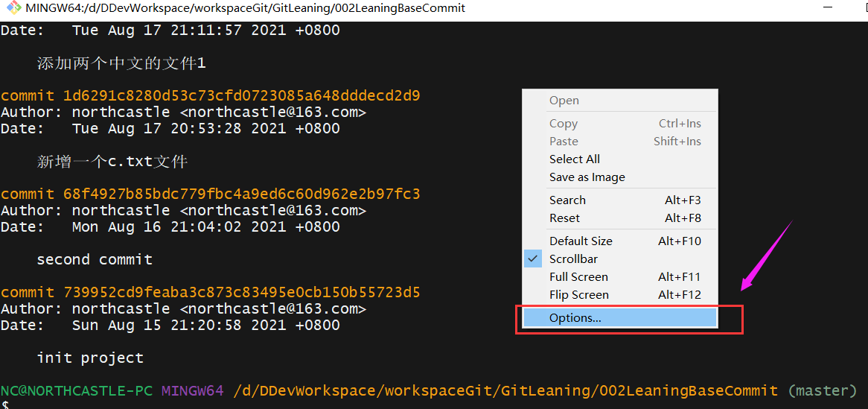
Task: Click the prompt working directory path
Action: click(505, 390)
